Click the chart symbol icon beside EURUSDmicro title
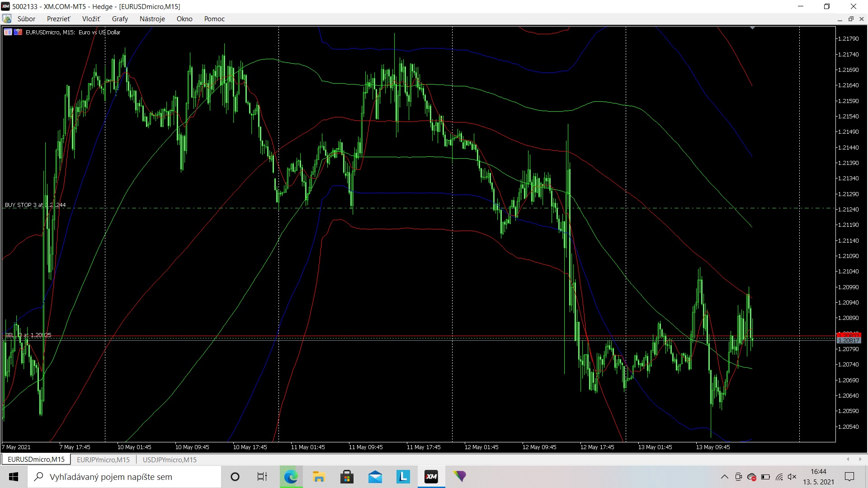 coord(8,32)
